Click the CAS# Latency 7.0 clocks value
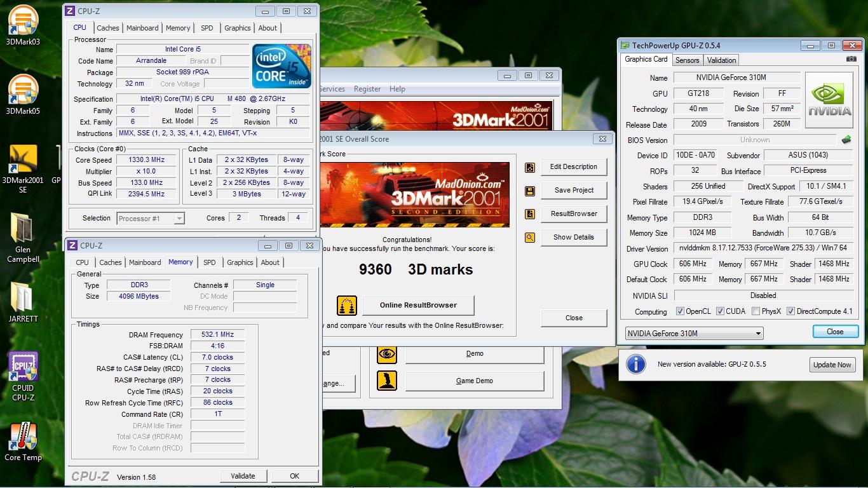Screen dimensions: 868x488 tap(217, 358)
